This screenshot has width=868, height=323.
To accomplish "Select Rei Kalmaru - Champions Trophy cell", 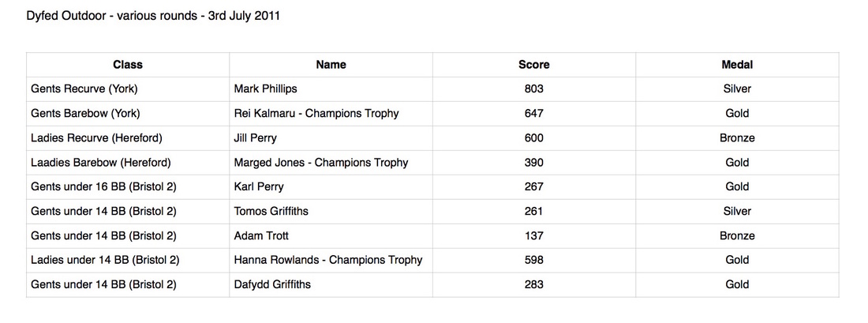I will point(331,114).
